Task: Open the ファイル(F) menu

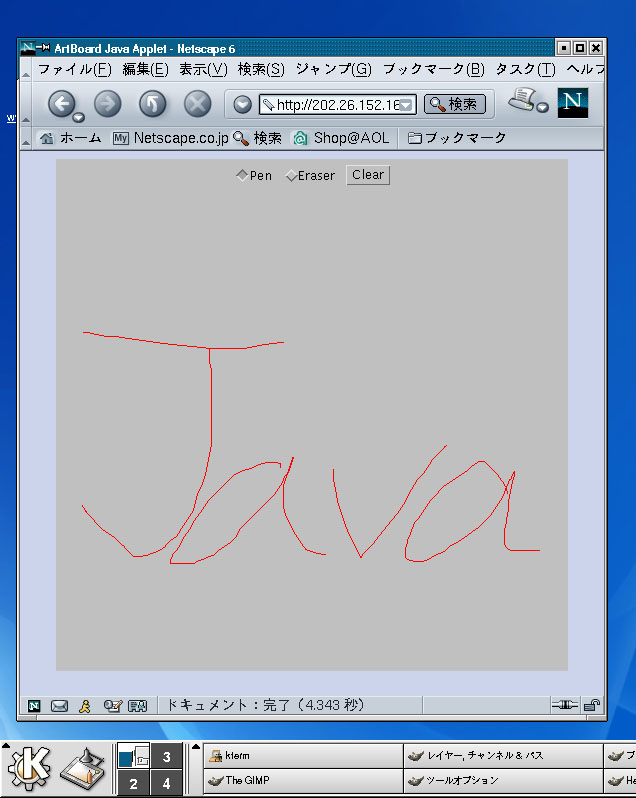Action: coord(75,69)
